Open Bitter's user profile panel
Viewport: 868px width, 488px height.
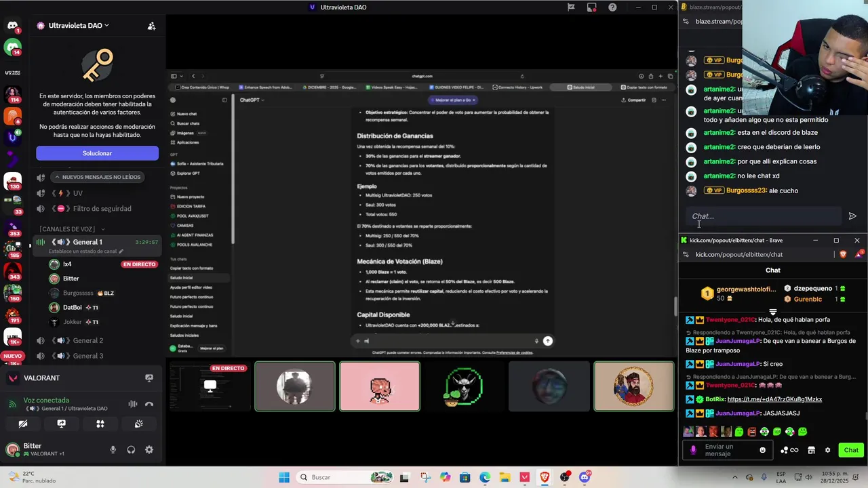tap(44, 449)
